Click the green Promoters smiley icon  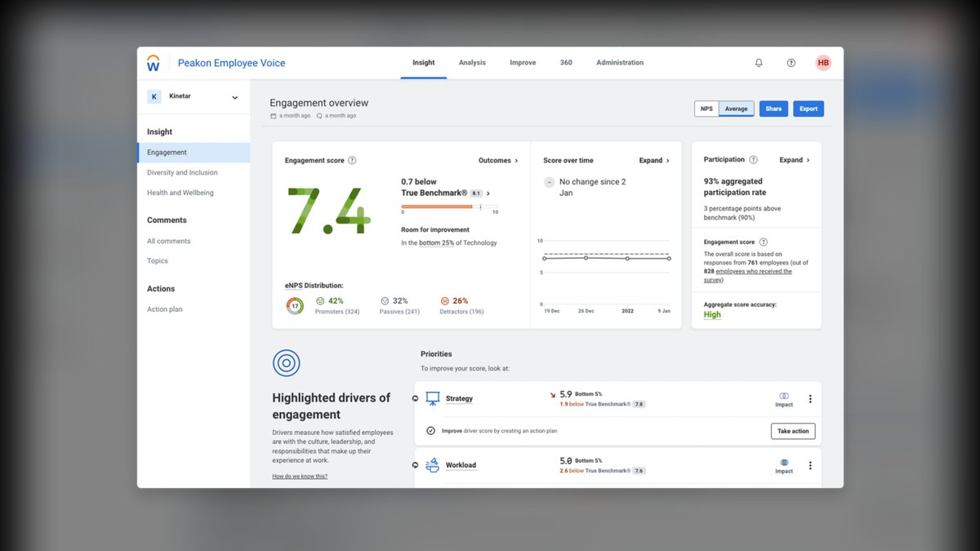(x=320, y=301)
